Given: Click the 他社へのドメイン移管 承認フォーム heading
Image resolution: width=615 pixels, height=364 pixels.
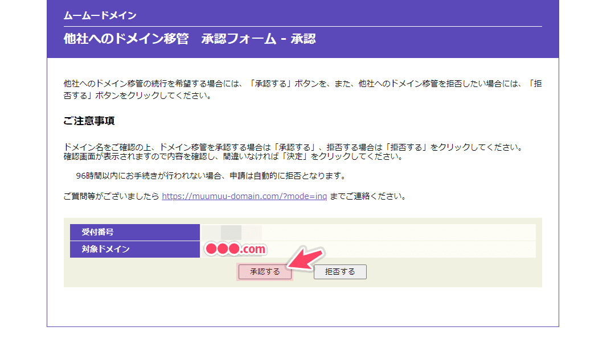Looking at the screenshot, I should (190, 39).
